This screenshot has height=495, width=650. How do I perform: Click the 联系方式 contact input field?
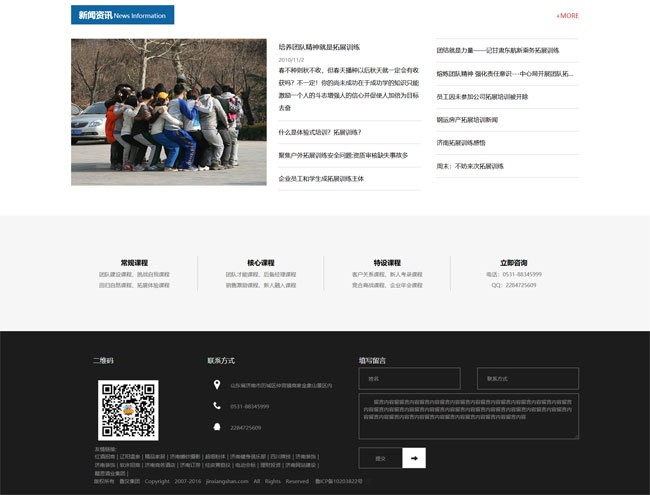tap(528, 379)
